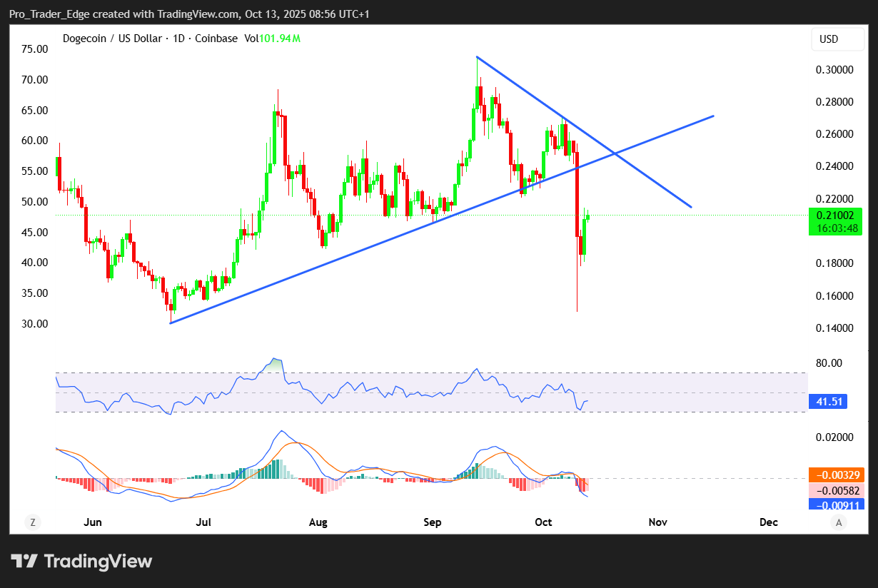878x588 pixels.
Task: Select the green 0.21002 current price label
Action: (832, 215)
